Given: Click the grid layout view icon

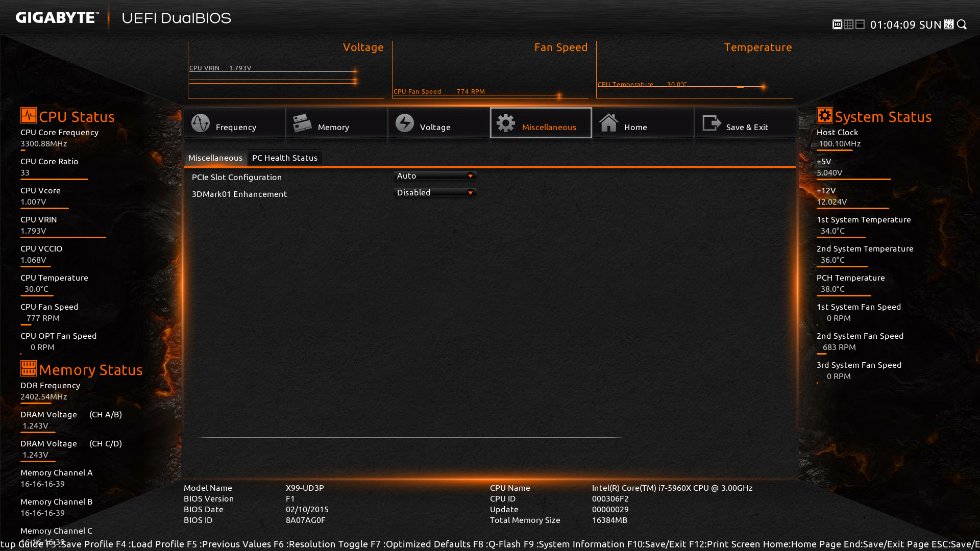Looking at the screenshot, I should 848,24.
